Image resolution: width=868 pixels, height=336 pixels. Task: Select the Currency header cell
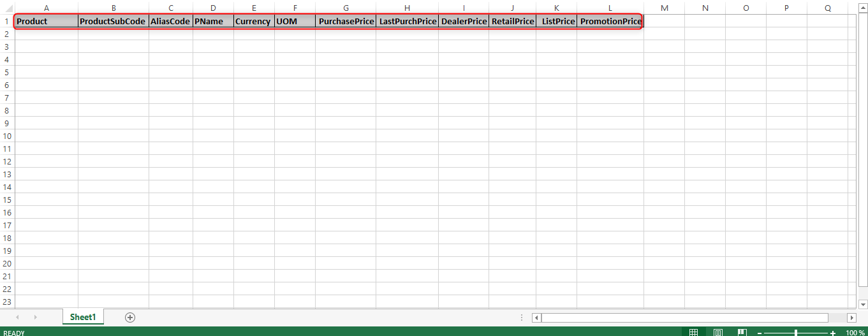254,21
